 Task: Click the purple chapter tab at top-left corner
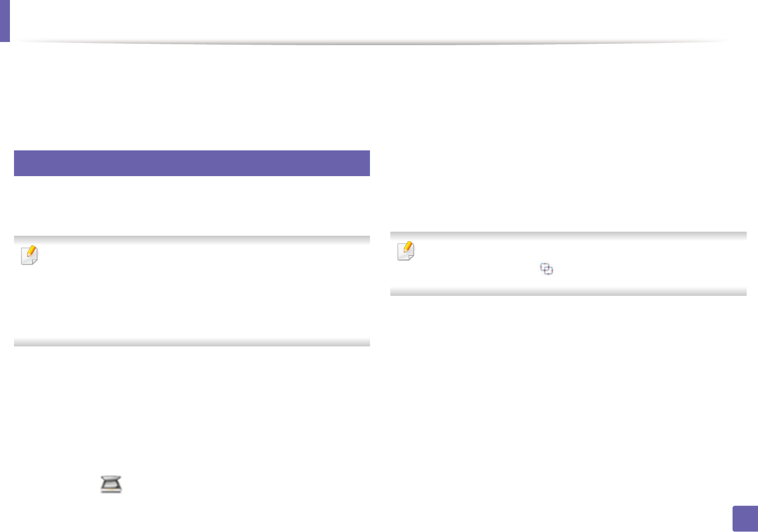5,20
